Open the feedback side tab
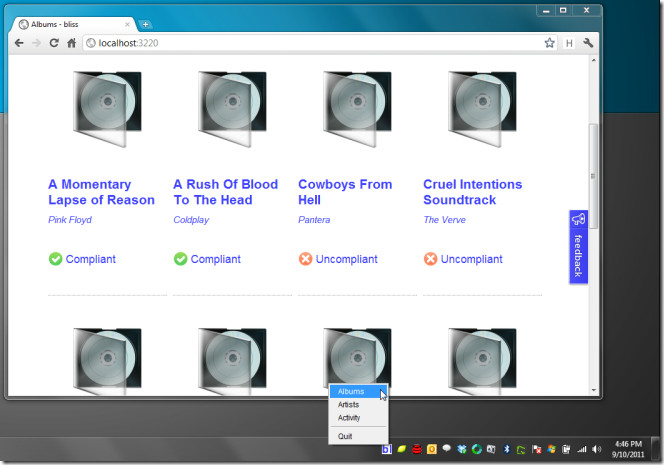 click(578, 247)
